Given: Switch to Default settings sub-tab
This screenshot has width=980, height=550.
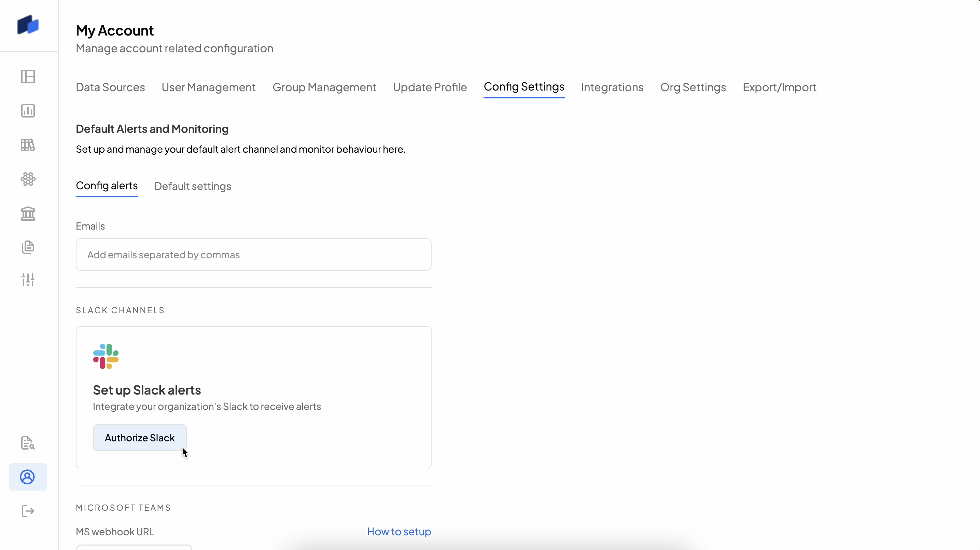Looking at the screenshot, I should (x=193, y=186).
